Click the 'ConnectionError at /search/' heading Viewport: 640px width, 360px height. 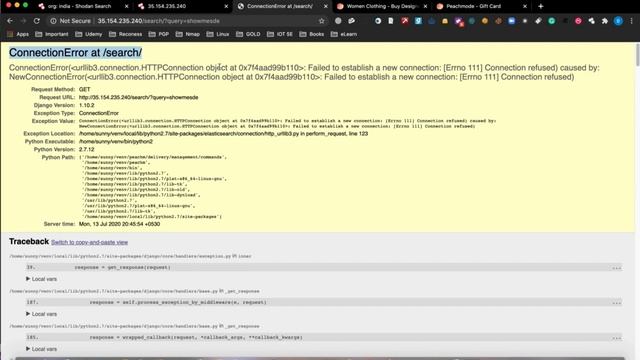[x=76, y=53]
